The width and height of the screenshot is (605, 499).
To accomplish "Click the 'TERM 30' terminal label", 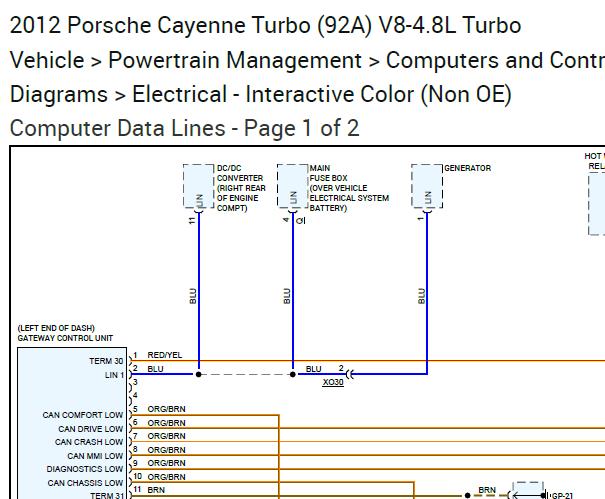I will 106,361.
